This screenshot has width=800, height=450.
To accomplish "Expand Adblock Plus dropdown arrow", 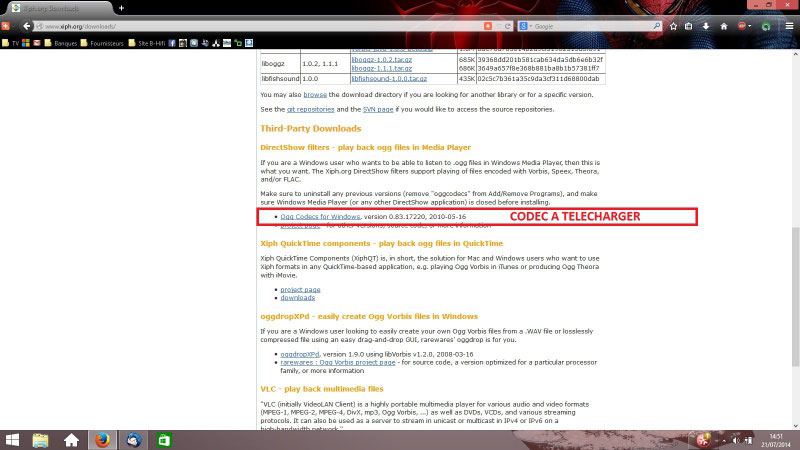I will tap(749, 27).
